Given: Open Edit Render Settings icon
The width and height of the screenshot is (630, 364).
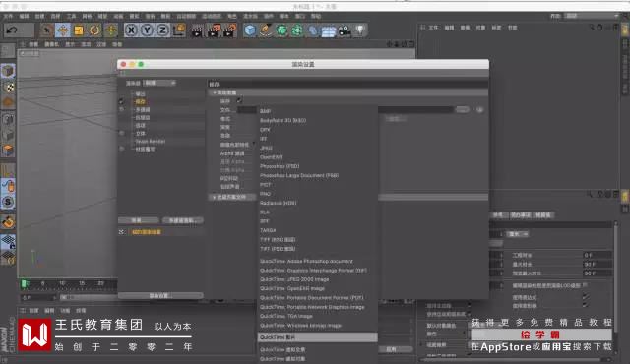Looking at the screenshot, I should tap(229, 30).
